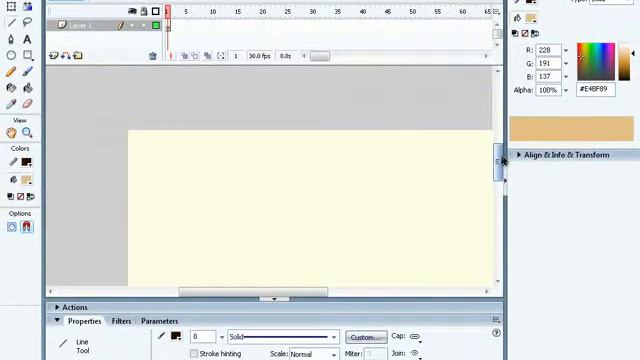The image size is (640, 360).
Task: Click stroke color swatch in Properties panel
Action: [x=176, y=336]
